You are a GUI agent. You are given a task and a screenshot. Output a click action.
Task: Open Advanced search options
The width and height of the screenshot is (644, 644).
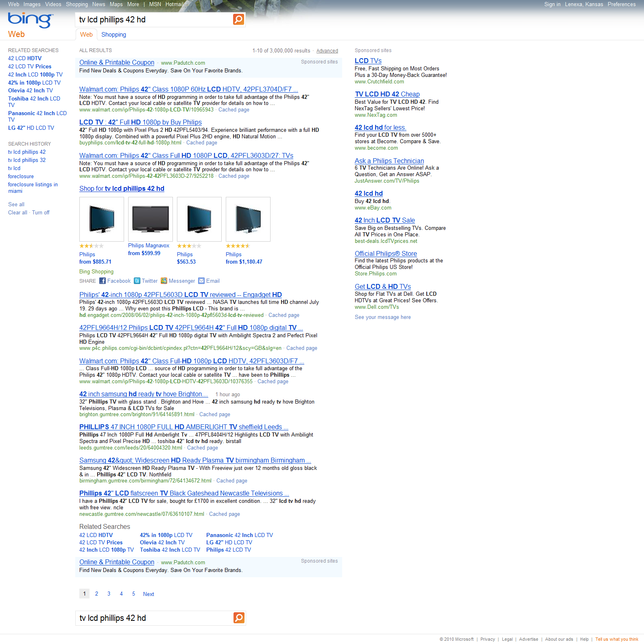point(327,51)
